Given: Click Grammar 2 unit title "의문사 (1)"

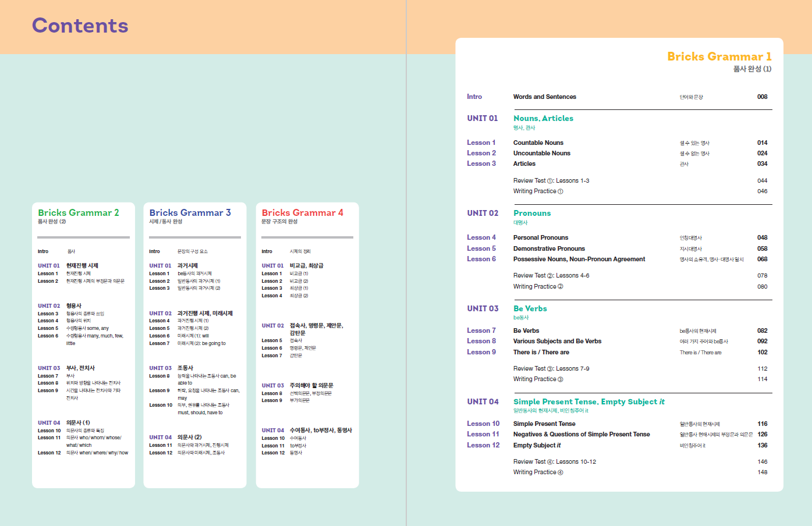Looking at the screenshot, I should coord(78,422).
